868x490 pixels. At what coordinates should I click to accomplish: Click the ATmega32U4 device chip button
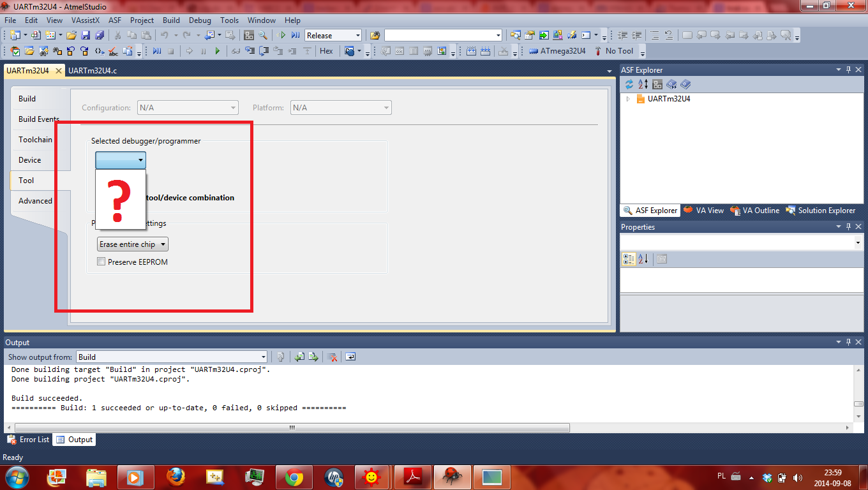point(557,51)
